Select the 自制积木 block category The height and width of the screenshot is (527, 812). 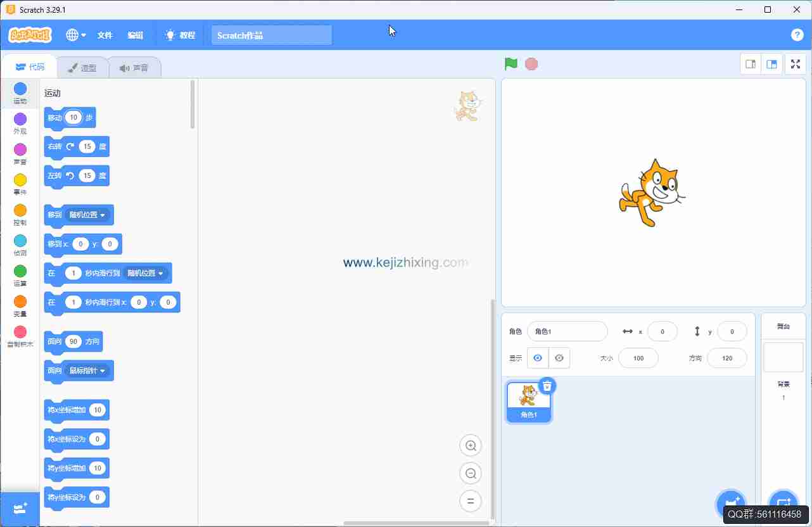pos(20,336)
